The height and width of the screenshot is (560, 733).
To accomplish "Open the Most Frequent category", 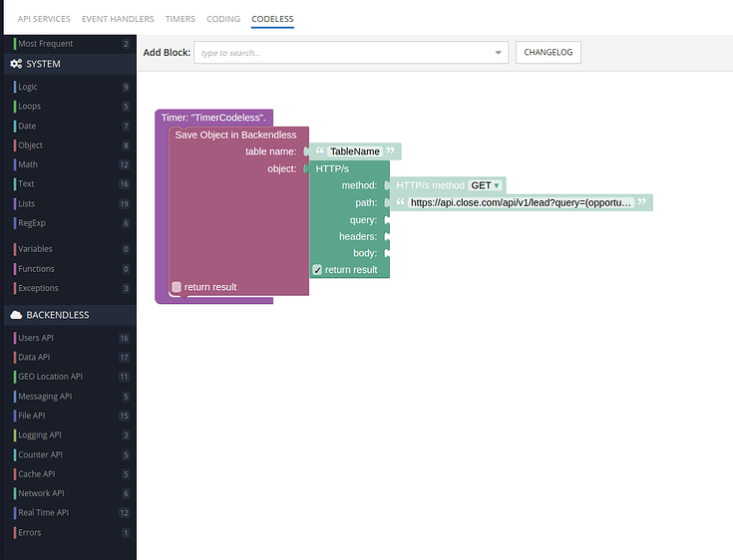I will (70, 44).
